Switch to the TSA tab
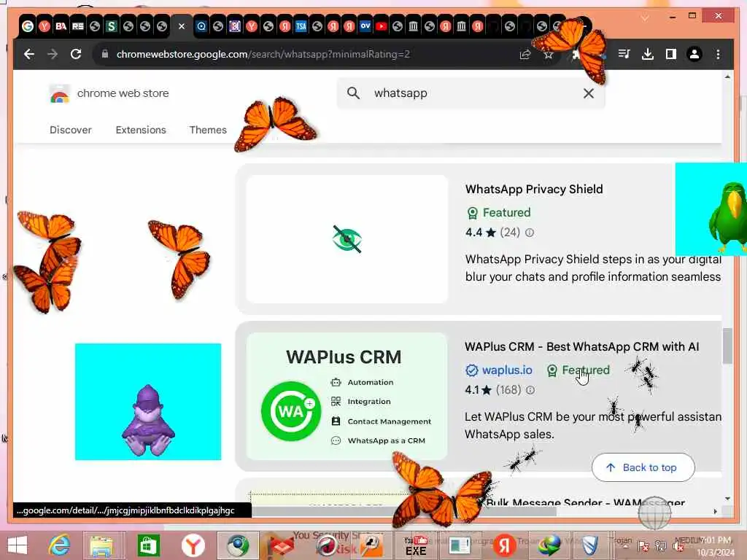This screenshot has height=560, width=747. (x=301, y=26)
